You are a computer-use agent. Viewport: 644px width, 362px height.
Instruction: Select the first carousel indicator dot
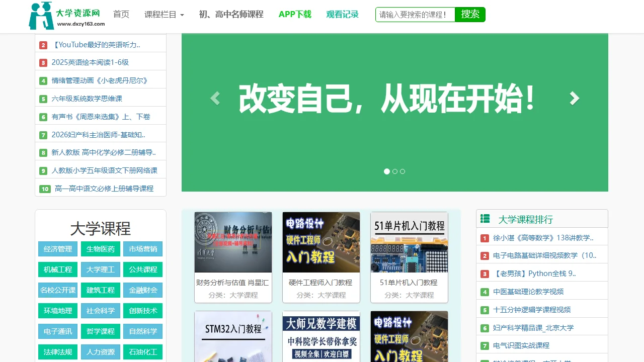pyautogui.click(x=387, y=171)
